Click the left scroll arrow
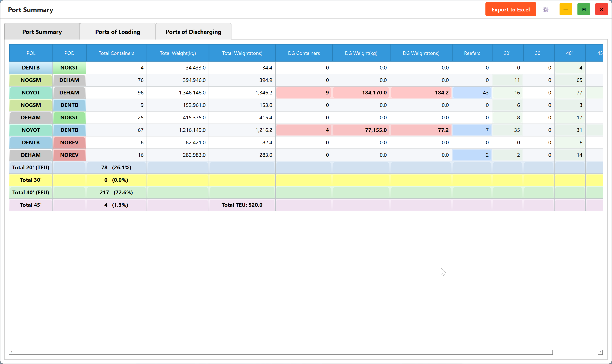Image resolution: width=612 pixels, height=364 pixels. [11, 352]
